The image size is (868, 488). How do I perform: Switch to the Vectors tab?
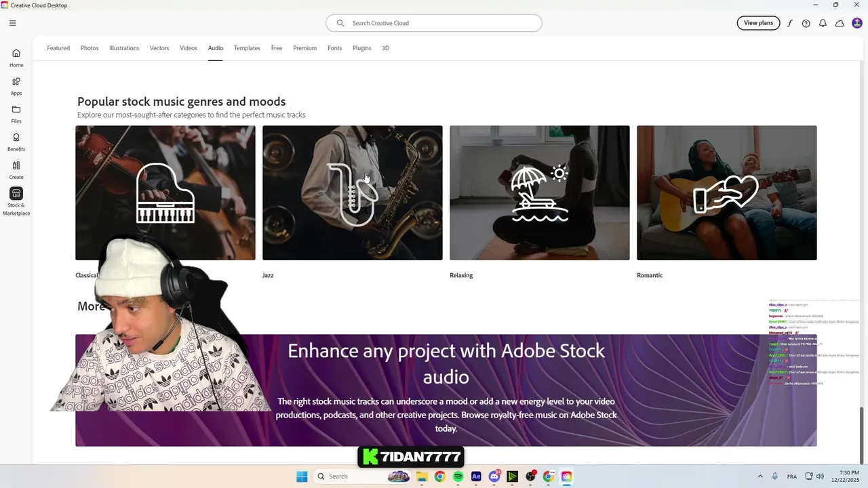point(159,48)
